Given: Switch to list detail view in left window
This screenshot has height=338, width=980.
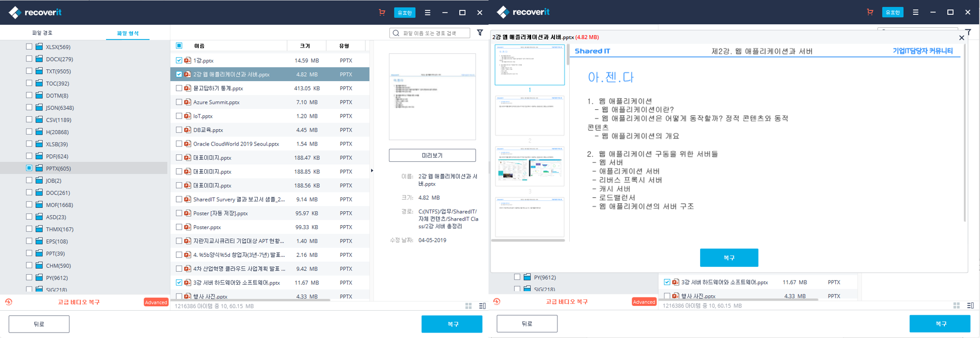Looking at the screenshot, I should pos(482,306).
